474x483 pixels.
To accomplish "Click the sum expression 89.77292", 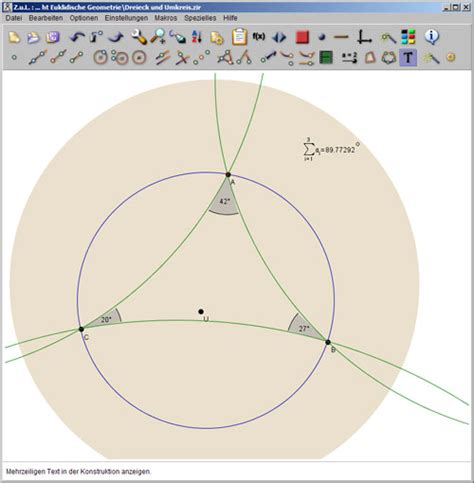I will point(332,150).
